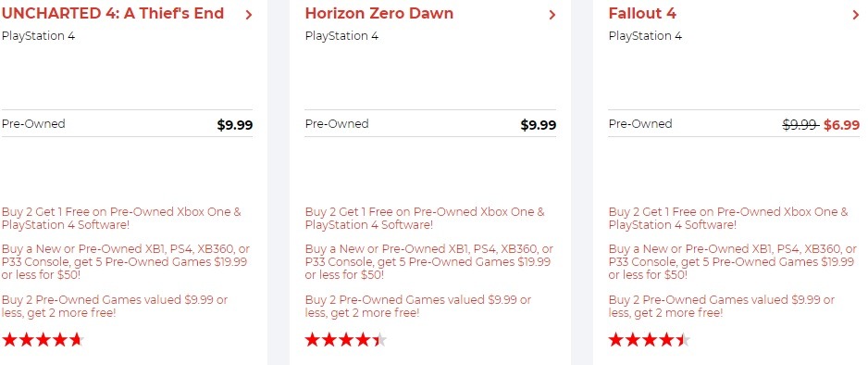Open the console 5 Pre-Owned Games offer under UNCHARTED 4
868x365 pixels.
pos(126,261)
